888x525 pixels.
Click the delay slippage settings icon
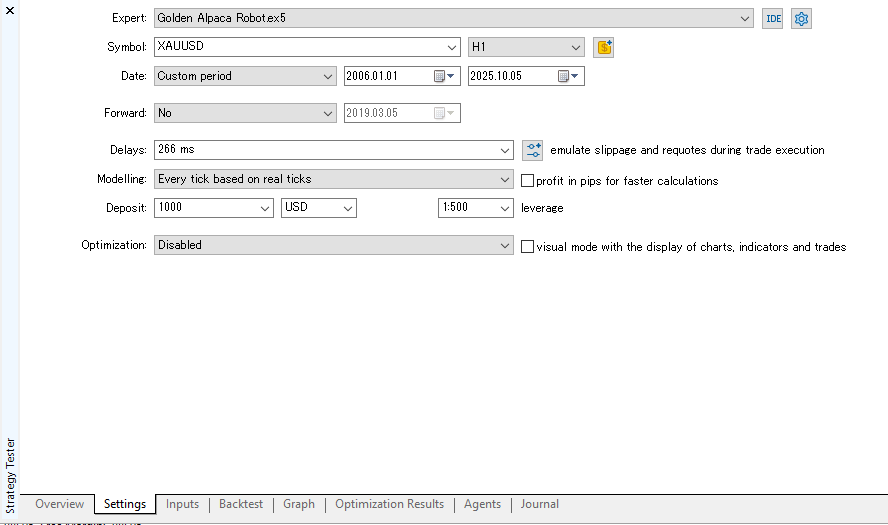533,150
